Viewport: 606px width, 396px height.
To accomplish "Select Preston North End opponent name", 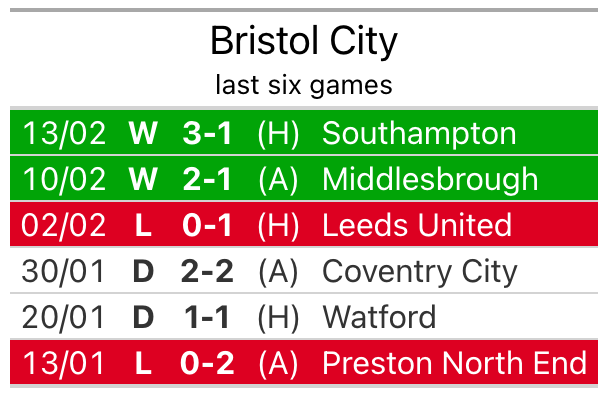I will [x=455, y=362].
